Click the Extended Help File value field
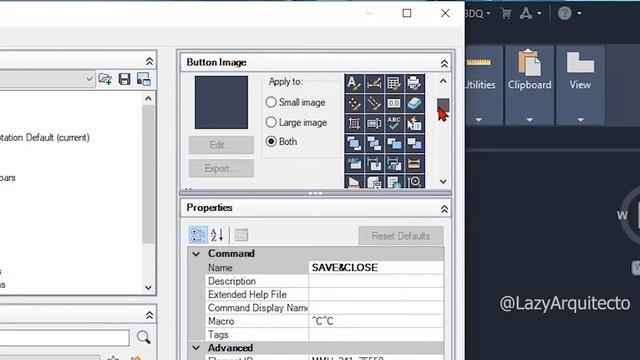The height and width of the screenshot is (360, 640). click(376, 295)
